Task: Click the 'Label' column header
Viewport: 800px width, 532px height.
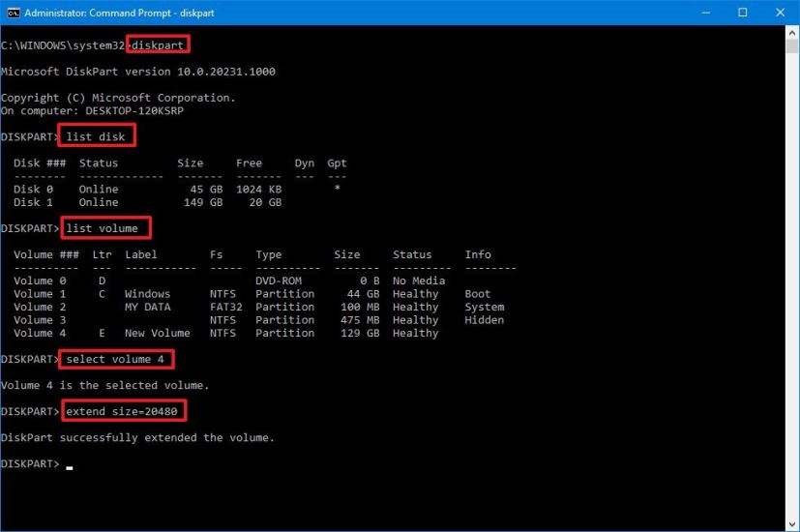Action: (x=141, y=254)
